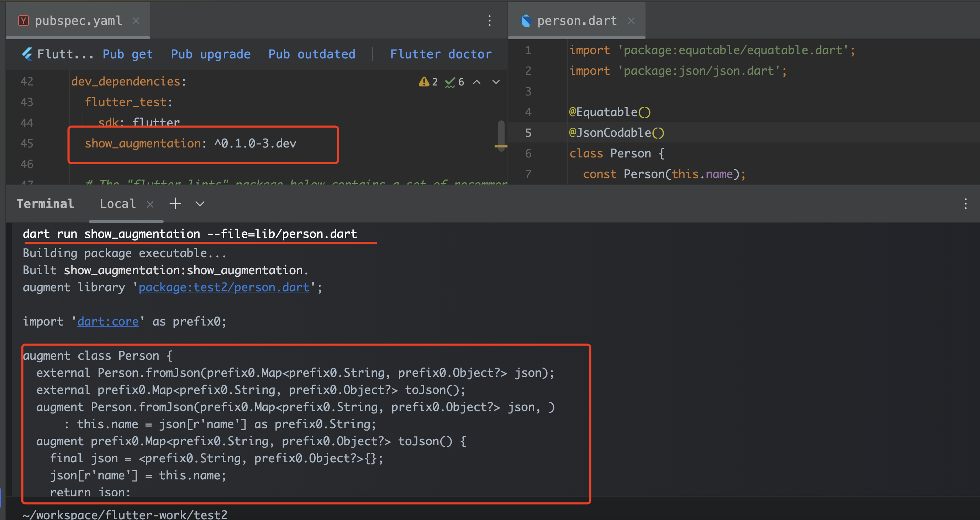Close the pubspec.yaml tab
Viewport: 980px width, 520px height.
[136, 21]
